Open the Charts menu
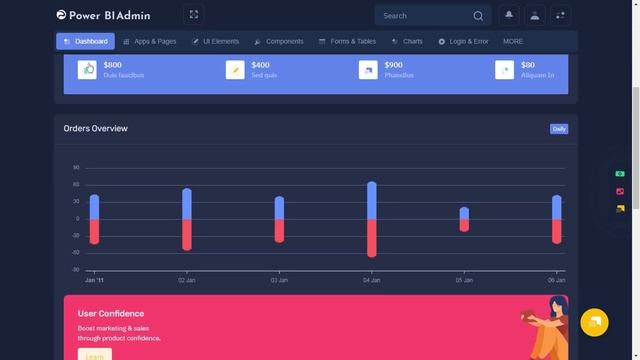The width and height of the screenshot is (640, 360). [x=407, y=41]
